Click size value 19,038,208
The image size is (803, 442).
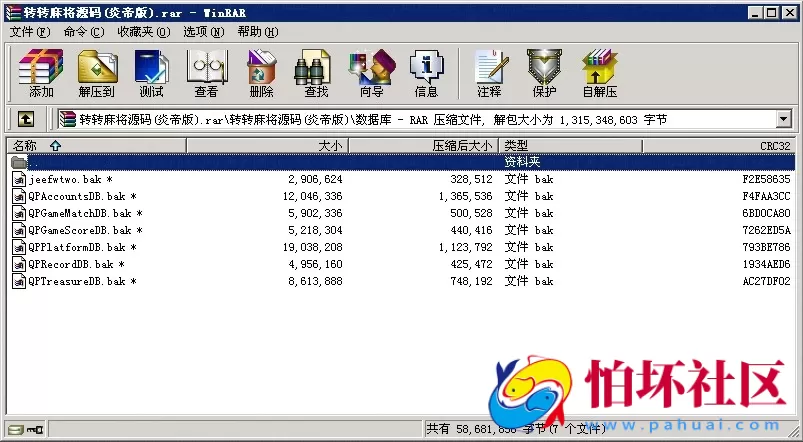pyautogui.click(x=312, y=247)
